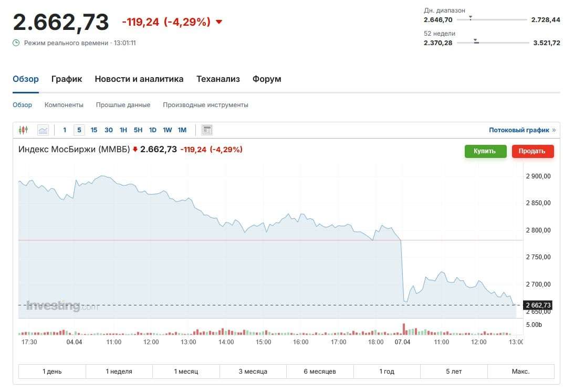Click the red down arrow beside the -4,29% change
This screenshot has width=574, height=392.
click(219, 22)
